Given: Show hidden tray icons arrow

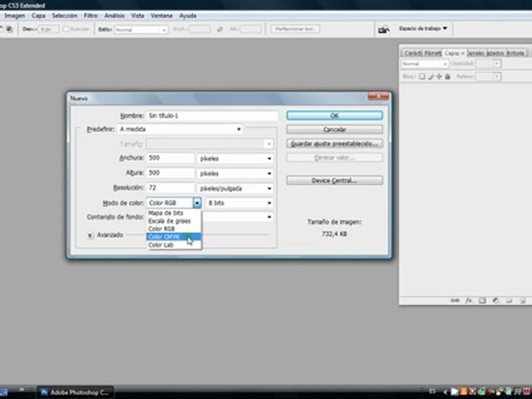Looking at the screenshot, I should [445, 392].
